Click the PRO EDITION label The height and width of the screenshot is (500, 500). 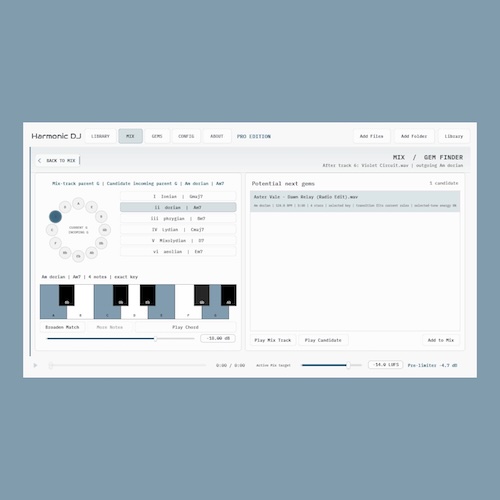coord(254,136)
